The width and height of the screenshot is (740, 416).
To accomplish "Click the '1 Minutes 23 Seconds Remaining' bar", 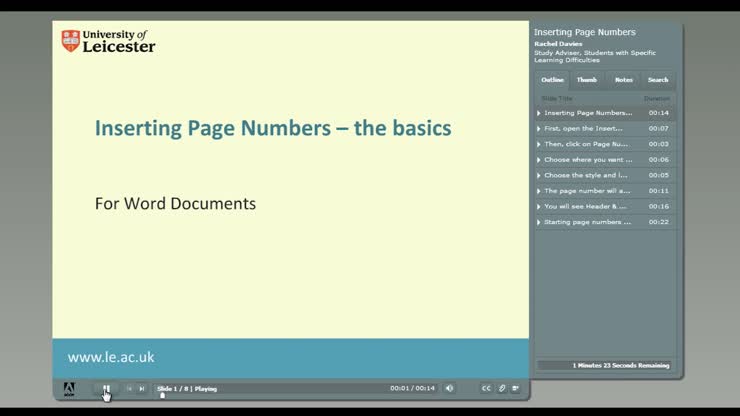I will 604,365.
